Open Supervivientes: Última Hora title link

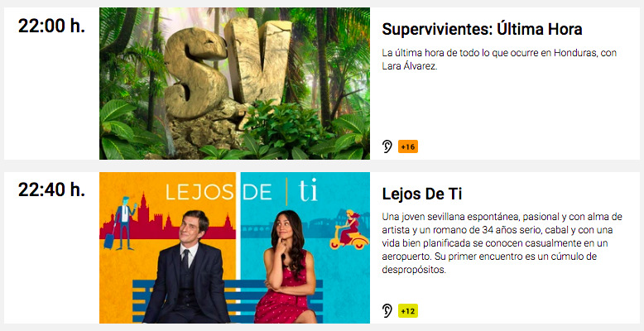click(483, 29)
